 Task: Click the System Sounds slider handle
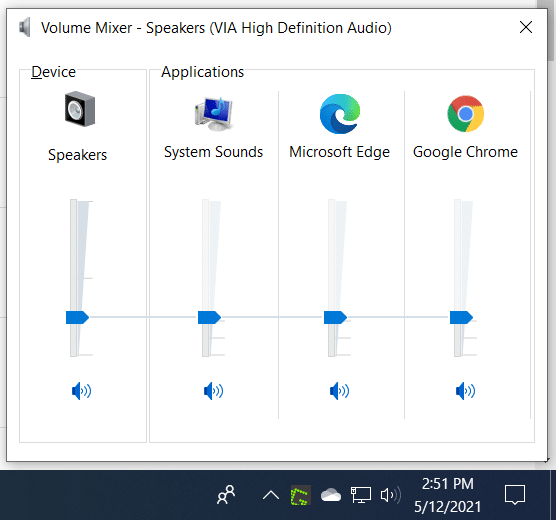point(209,317)
